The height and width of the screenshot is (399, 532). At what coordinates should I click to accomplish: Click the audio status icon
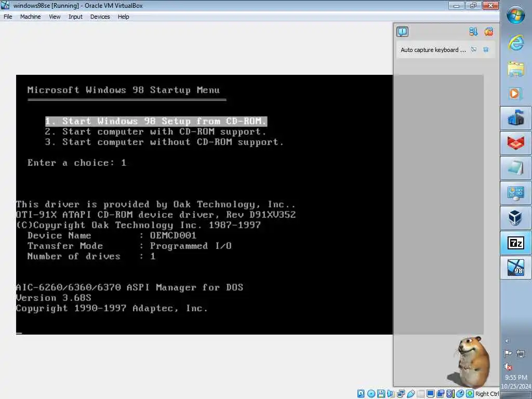[391, 394]
